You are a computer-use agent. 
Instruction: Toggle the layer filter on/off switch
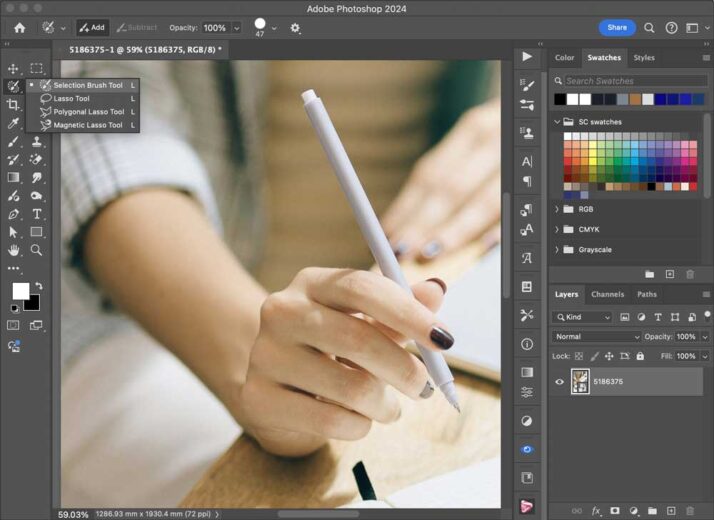point(705,317)
